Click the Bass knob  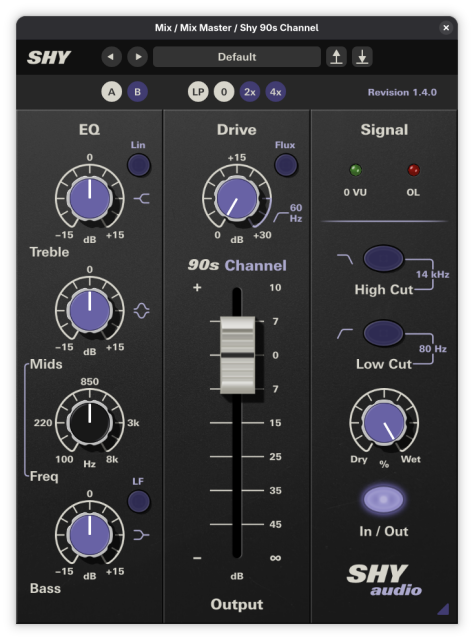pyautogui.click(x=90, y=535)
